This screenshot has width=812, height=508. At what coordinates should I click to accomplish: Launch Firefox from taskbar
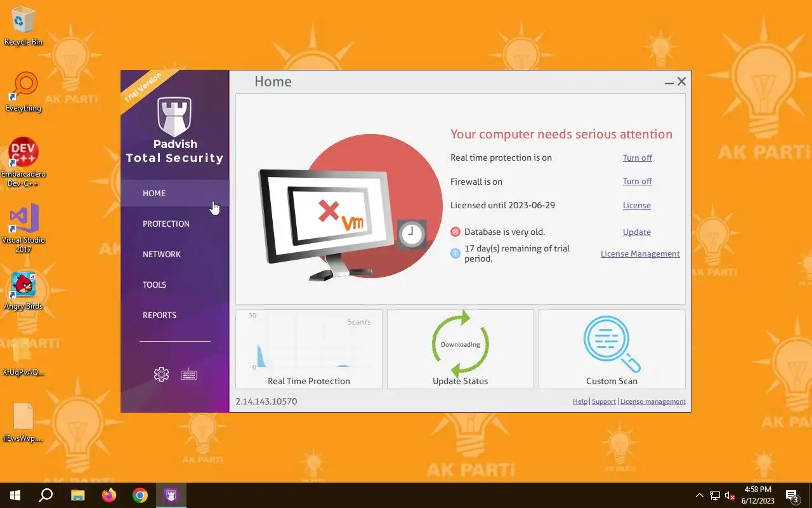pyautogui.click(x=109, y=495)
